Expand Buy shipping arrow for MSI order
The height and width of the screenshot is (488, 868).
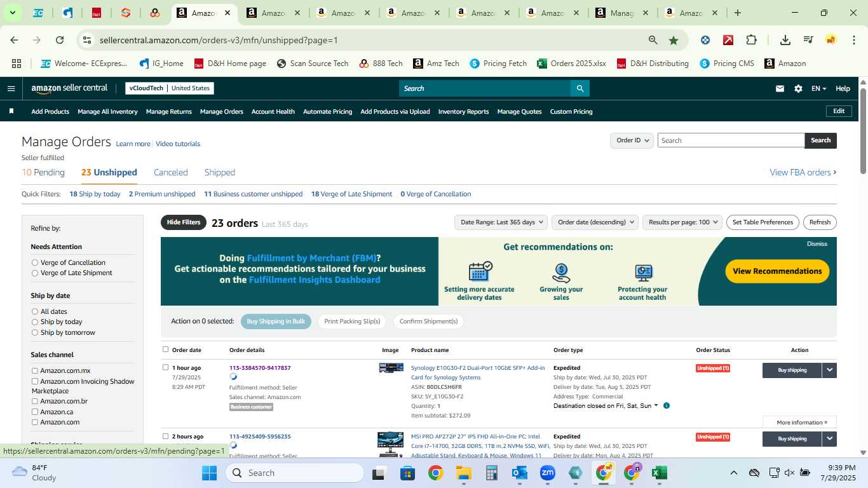(x=829, y=438)
